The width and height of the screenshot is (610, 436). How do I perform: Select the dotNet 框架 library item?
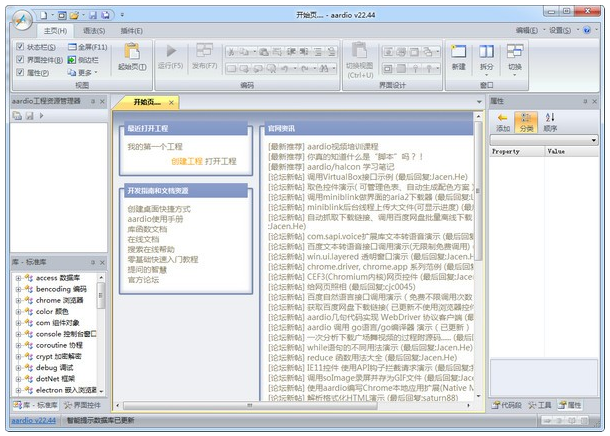click(55, 379)
